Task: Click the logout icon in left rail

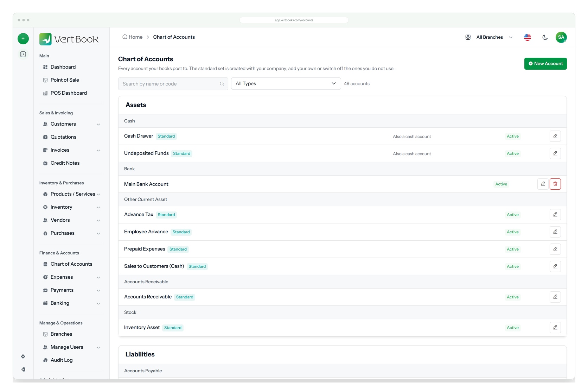Action: click(x=23, y=369)
